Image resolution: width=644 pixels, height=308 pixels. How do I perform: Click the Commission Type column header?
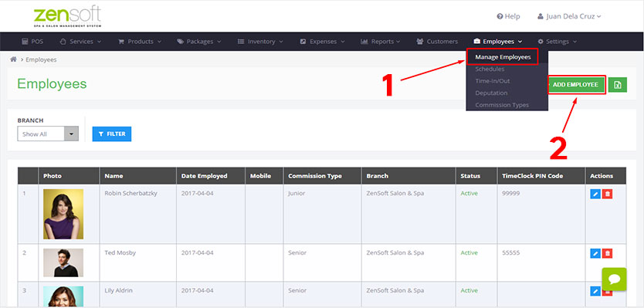point(323,176)
